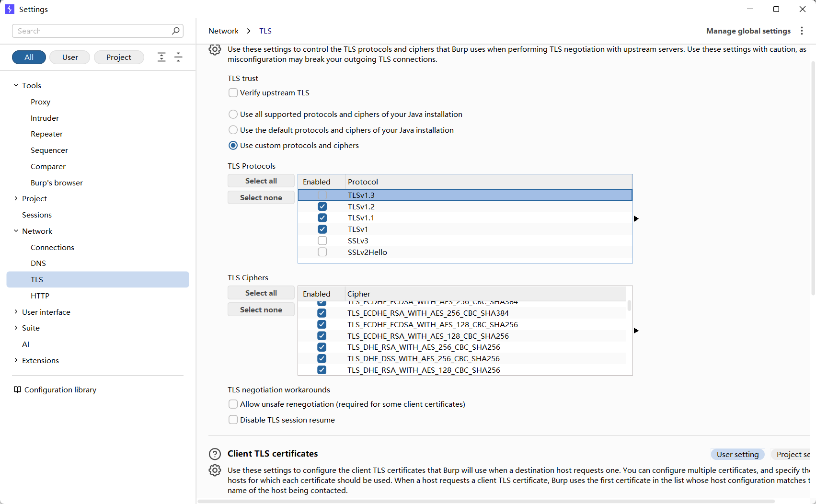Expand the Extensions tree section
The width and height of the screenshot is (816, 504).
tap(16, 360)
